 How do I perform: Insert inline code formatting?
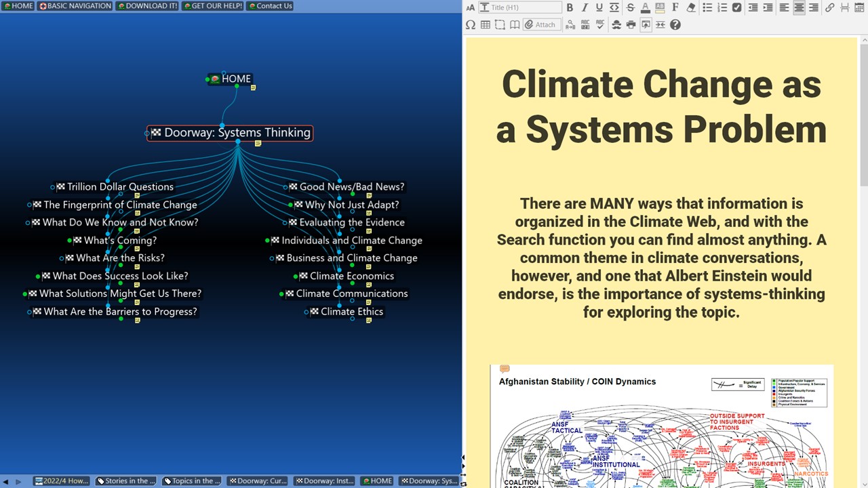(x=614, y=7)
